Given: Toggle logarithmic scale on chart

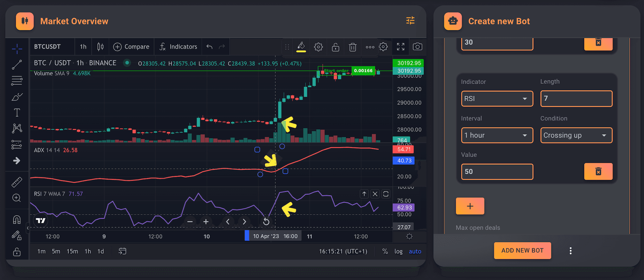Looking at the screenshot, I should click(x=398, y=251).
